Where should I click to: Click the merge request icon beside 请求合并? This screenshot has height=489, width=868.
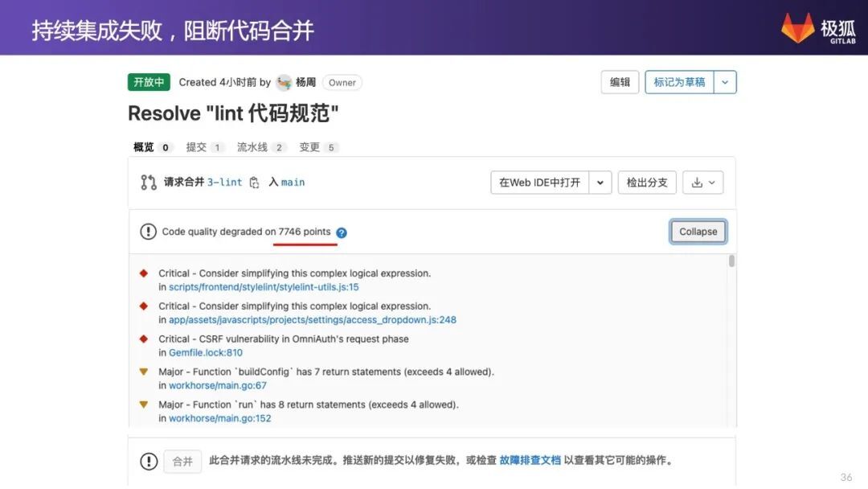[x=149, y=183]
